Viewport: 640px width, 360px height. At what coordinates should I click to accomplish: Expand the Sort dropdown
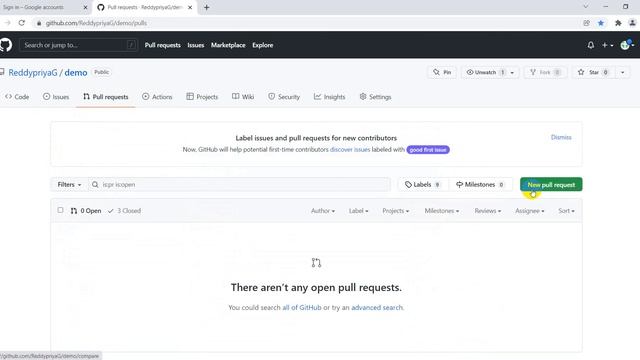(566, 211)
